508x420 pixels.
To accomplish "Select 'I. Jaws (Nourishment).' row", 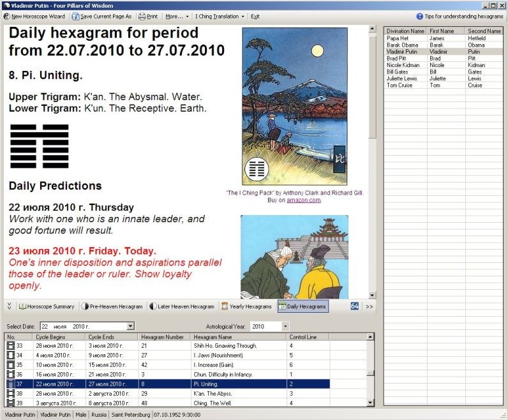I will (167, 355).
